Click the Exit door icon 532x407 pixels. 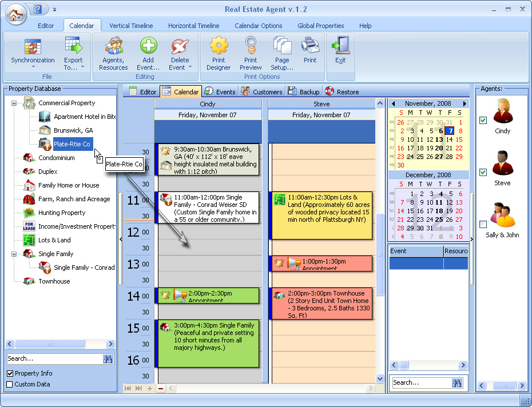click(x=341, y=46)
